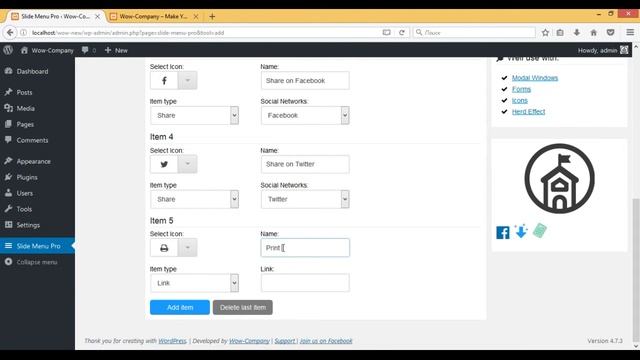Click the Pocket icon in browser toolbar
640x360 pixels.
(610, 32)
